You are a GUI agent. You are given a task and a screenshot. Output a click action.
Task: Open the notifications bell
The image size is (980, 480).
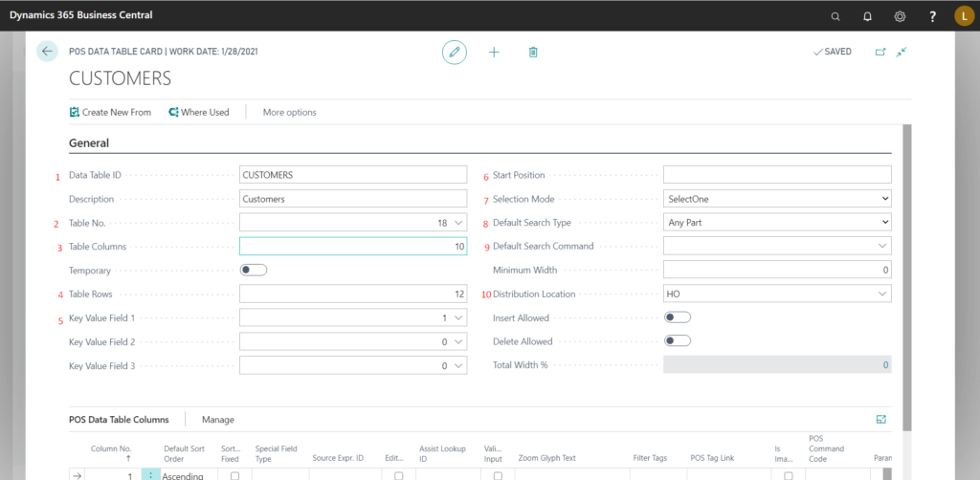tap(867, 16)
